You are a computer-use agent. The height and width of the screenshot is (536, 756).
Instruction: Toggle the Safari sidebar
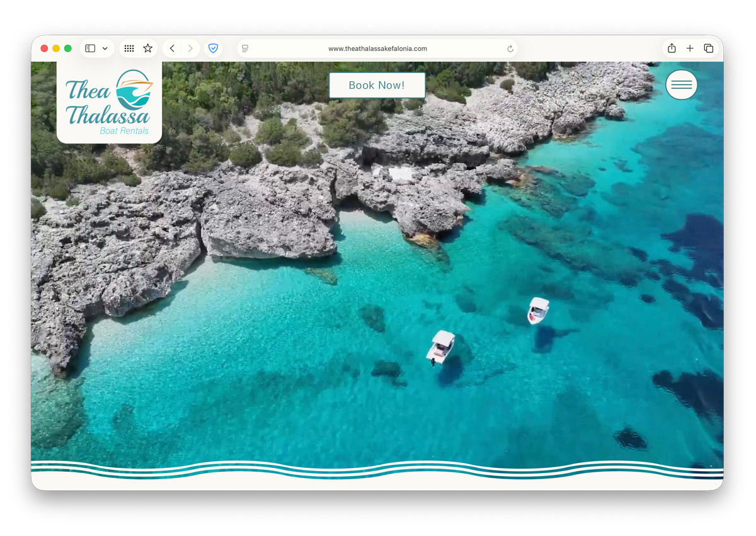click(x=90, y=48)
